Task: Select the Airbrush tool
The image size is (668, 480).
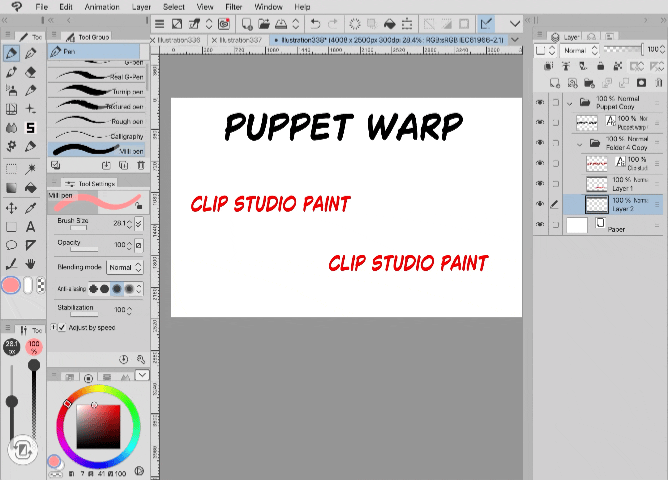Action: click(x=12, y=90)
